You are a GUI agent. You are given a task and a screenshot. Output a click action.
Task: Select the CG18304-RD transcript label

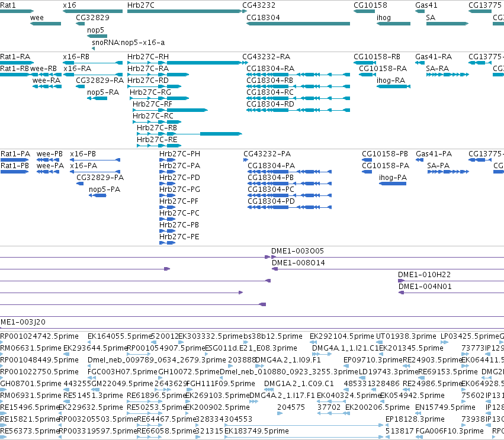[x=270, y=104]
